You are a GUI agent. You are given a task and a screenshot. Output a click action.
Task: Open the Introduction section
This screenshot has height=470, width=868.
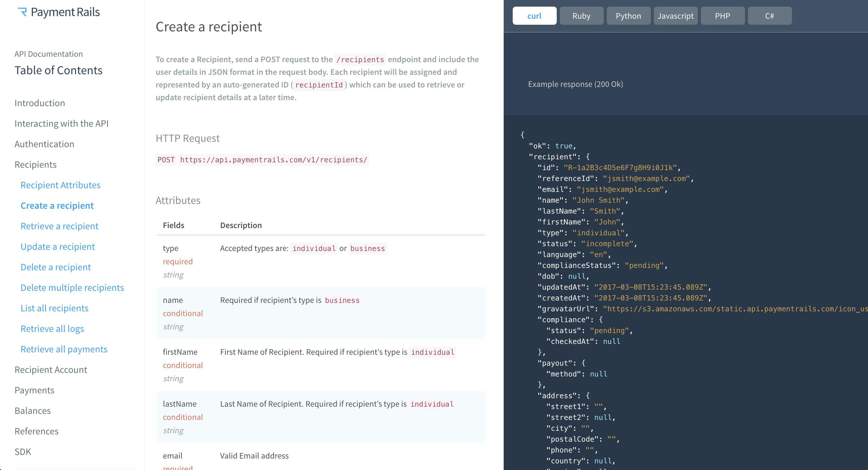(40, 103)
